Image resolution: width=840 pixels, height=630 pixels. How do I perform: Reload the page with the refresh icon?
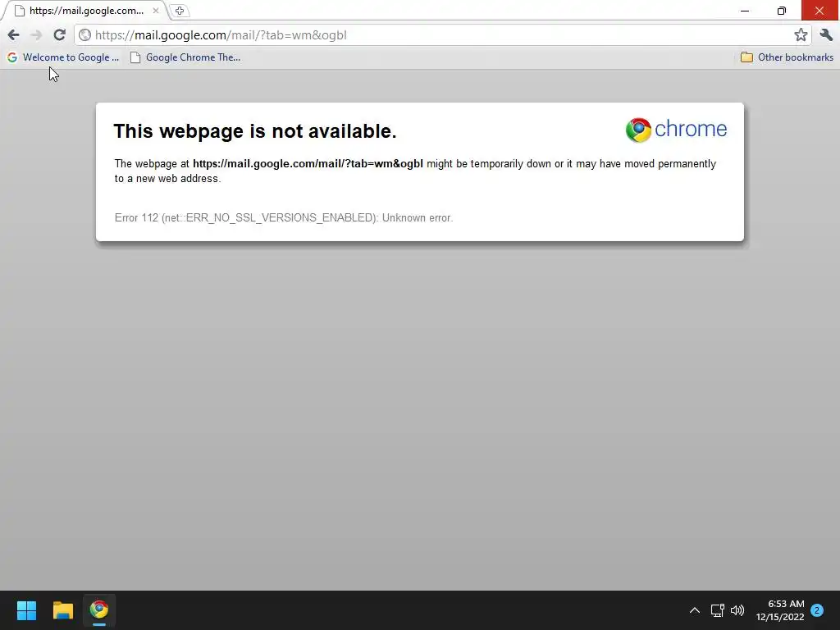(x=59, y=34)
